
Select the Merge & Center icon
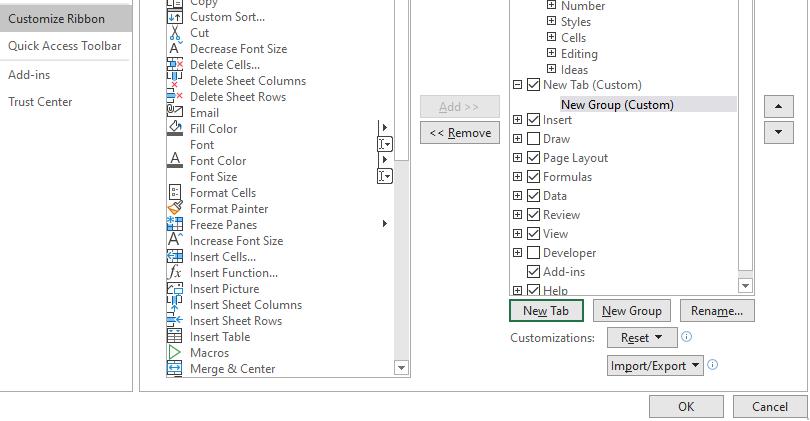coord(175,369)
